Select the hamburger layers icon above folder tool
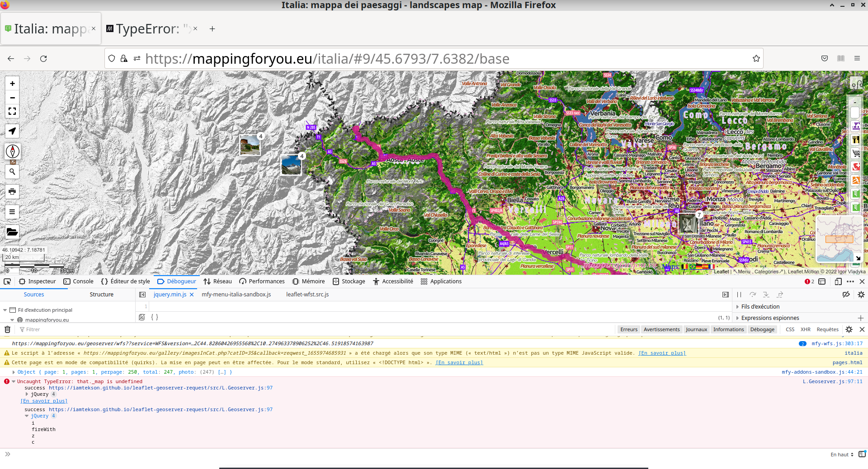The image size is (868, 469). 12,211
